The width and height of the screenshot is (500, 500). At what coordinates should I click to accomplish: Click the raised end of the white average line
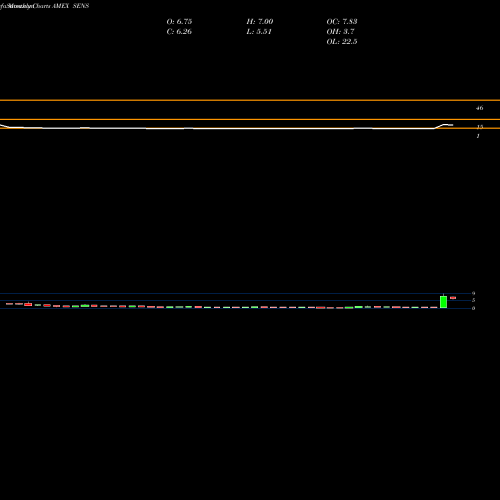pos(448,125)
